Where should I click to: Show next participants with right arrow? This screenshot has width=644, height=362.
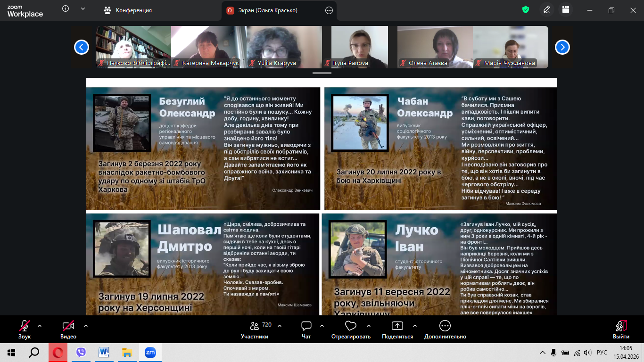coord(562,47)
